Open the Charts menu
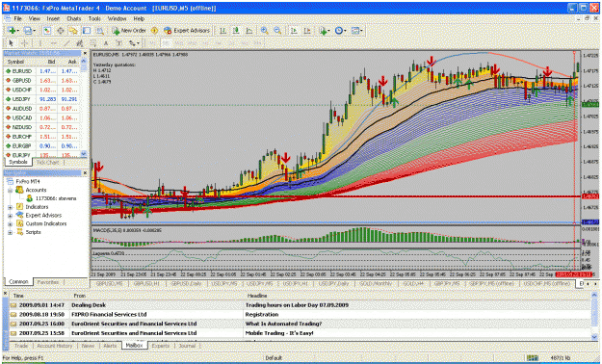This screenshot has width=602, height=364. (74, 18)
